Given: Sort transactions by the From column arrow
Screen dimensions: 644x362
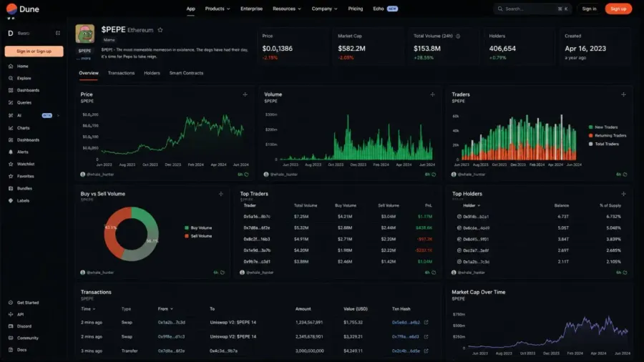Looking at the screenshot, I should (172, 309).
